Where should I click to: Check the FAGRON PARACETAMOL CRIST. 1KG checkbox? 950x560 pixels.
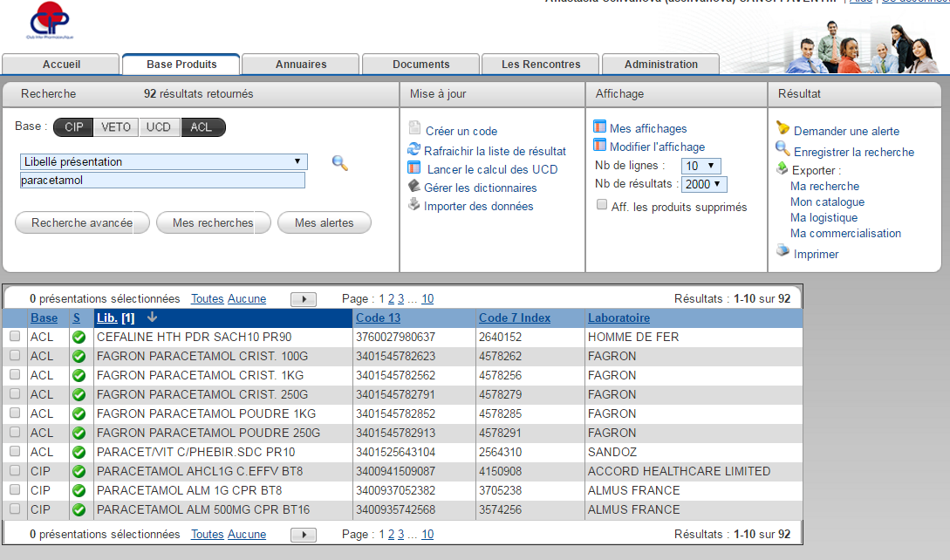[15, 374]
